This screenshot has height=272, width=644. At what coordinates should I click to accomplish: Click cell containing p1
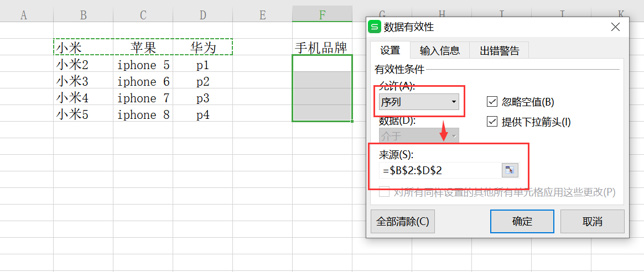point(203,65)
